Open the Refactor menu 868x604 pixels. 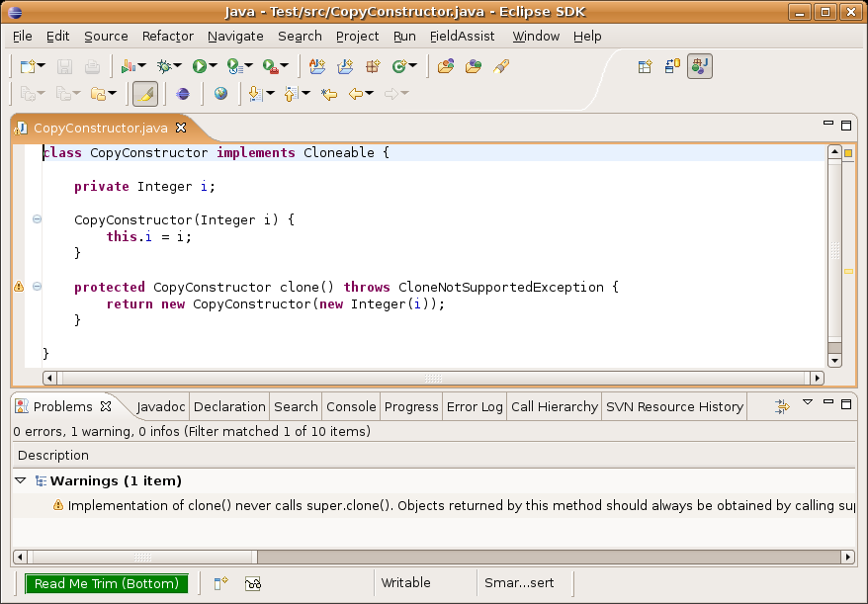click(x=168, y=37)
